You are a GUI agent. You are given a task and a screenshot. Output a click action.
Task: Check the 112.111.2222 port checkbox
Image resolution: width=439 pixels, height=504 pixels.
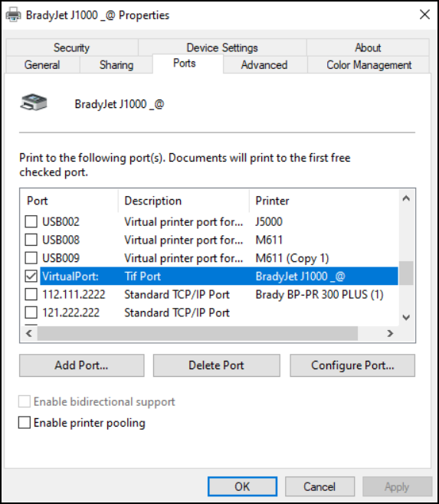31,294
